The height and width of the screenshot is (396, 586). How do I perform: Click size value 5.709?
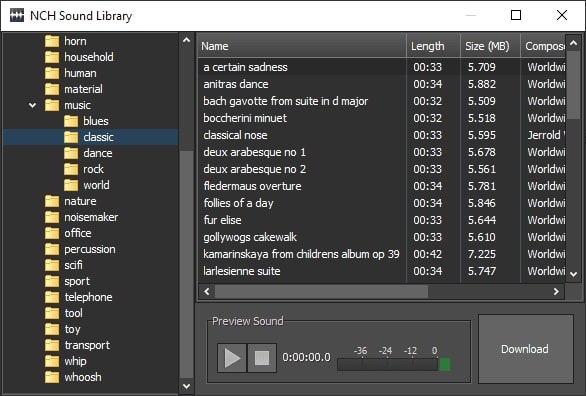(x=482, y=67)
